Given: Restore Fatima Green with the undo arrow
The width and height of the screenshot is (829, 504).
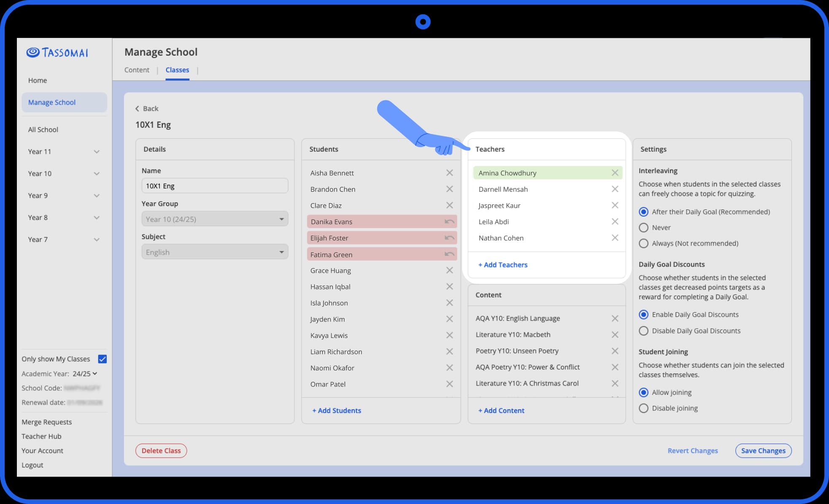Looking at the screenshot, I should tap(449, 254).
